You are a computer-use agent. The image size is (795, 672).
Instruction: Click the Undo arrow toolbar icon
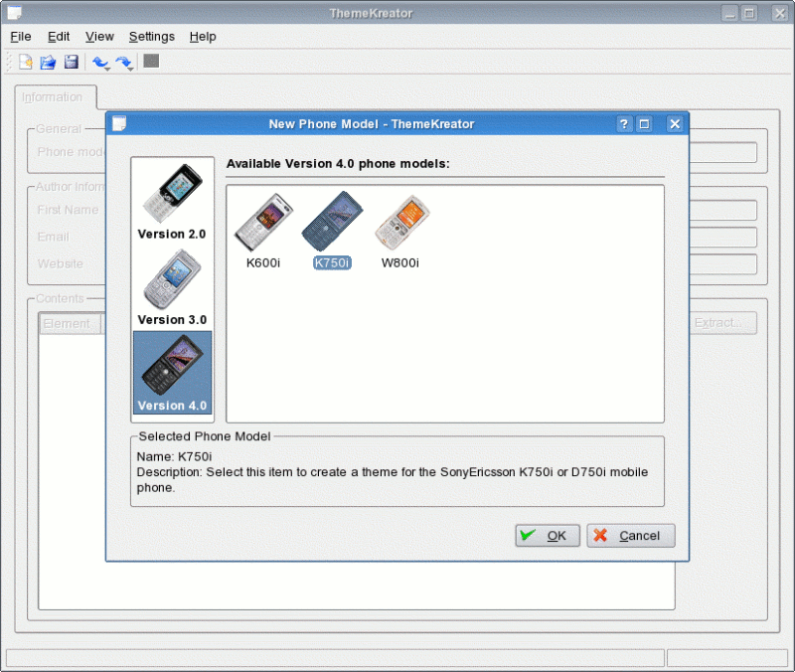98,62
